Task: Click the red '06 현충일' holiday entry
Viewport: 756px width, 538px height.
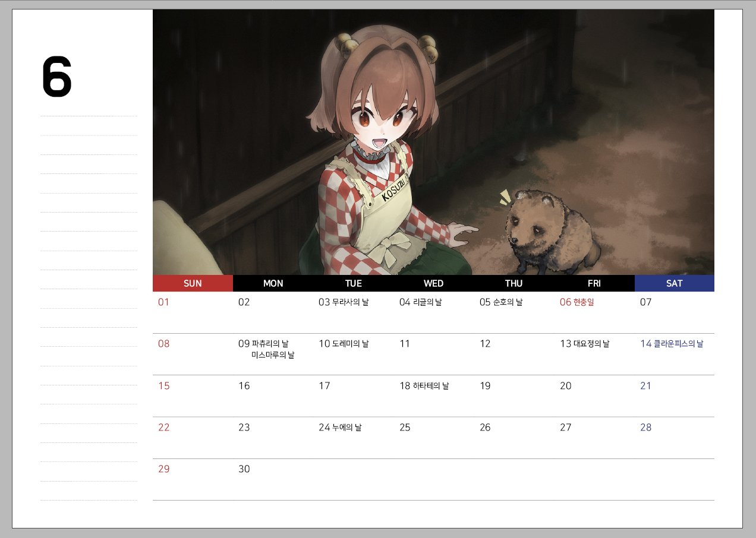Action: (577, 302)
